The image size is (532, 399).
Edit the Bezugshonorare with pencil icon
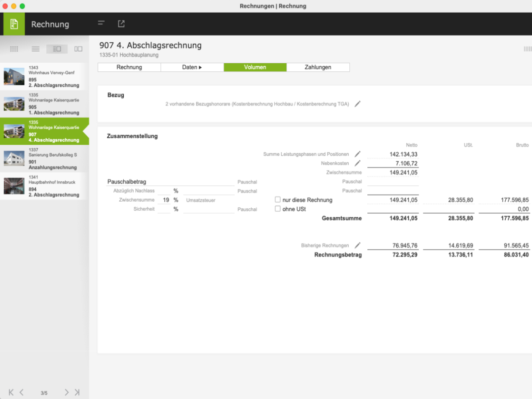357,104
